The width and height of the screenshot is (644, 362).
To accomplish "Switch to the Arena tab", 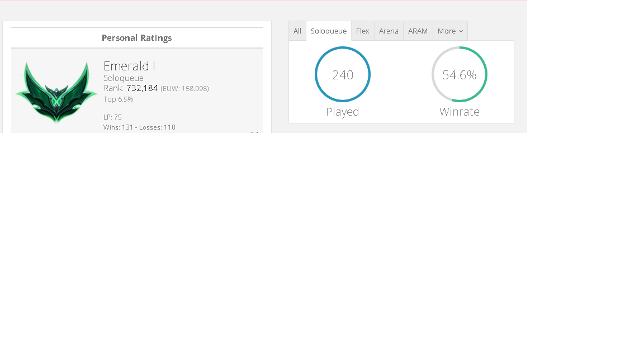I will [389, 31].
